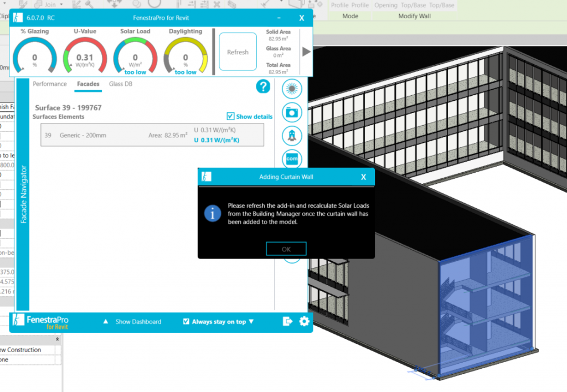Click the com round icon
Image resolution: width=567 pixels, height=392 pixels.
292,158
